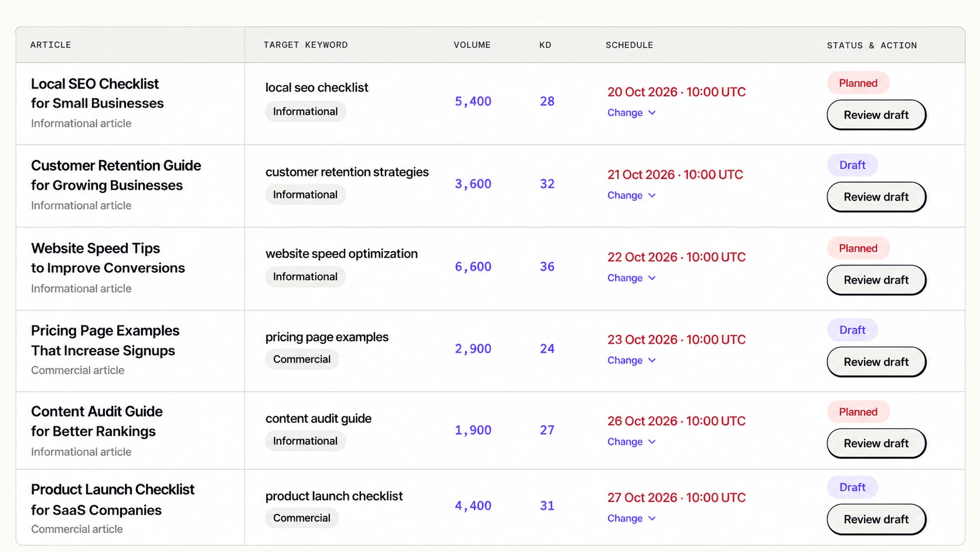Click Informational tag under content audit guide
Viewport: 980px width, 552px height.
(305, 441)
